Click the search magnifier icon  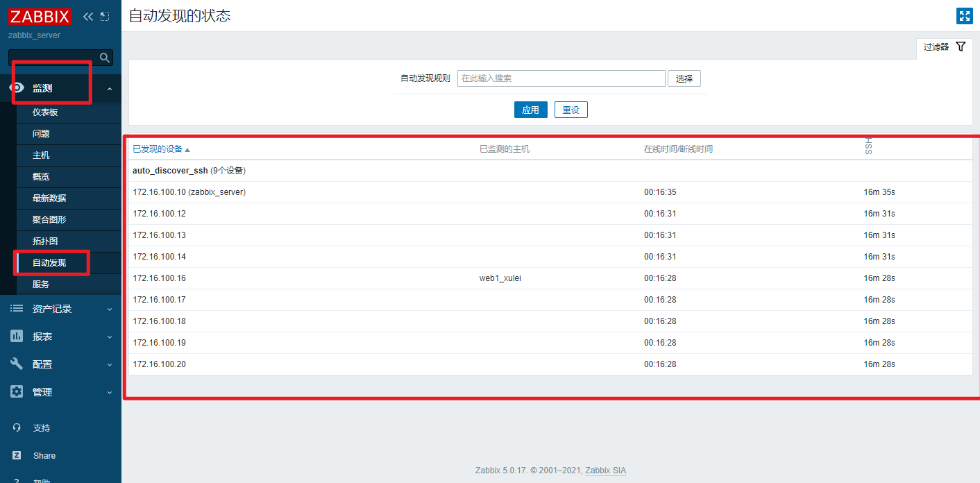105,58
